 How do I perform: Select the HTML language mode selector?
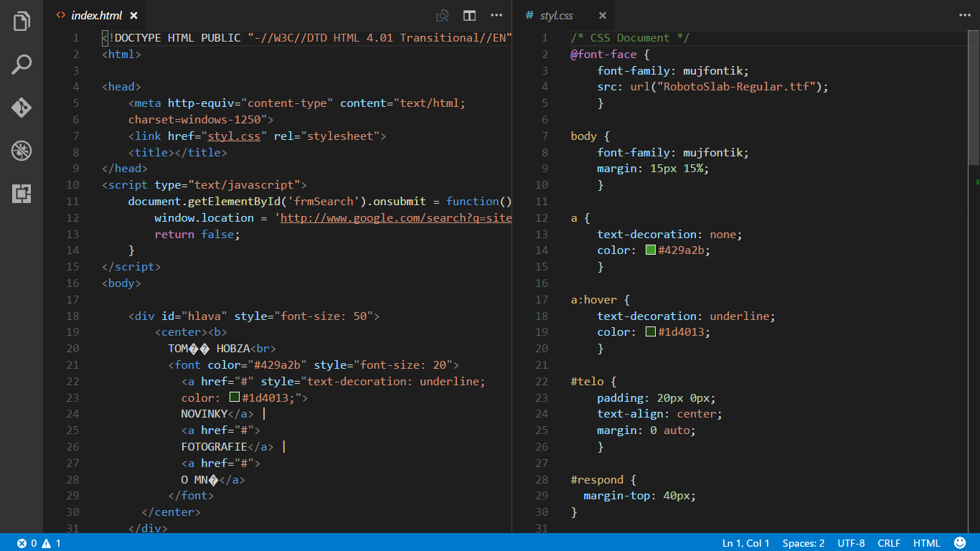(x=926, y=543)
